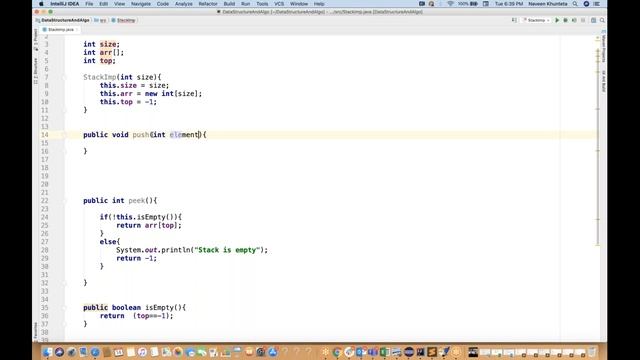
Task: Collapse the push method fold marker on line 14
Action: point(64,135)
